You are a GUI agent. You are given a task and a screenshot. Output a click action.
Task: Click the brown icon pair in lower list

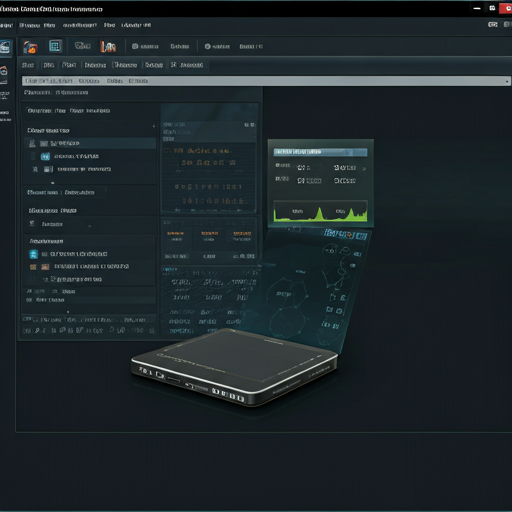coord(40,267)
